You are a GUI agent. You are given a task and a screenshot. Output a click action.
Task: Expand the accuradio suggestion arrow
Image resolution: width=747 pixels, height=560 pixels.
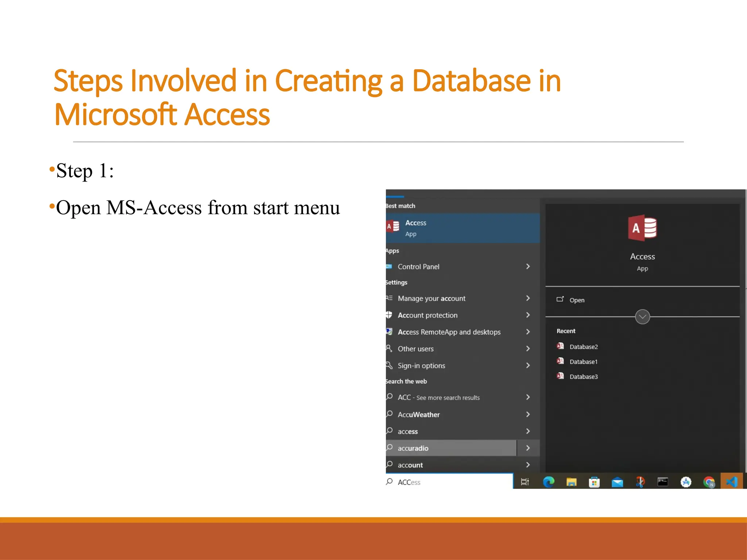coord(528,448)
